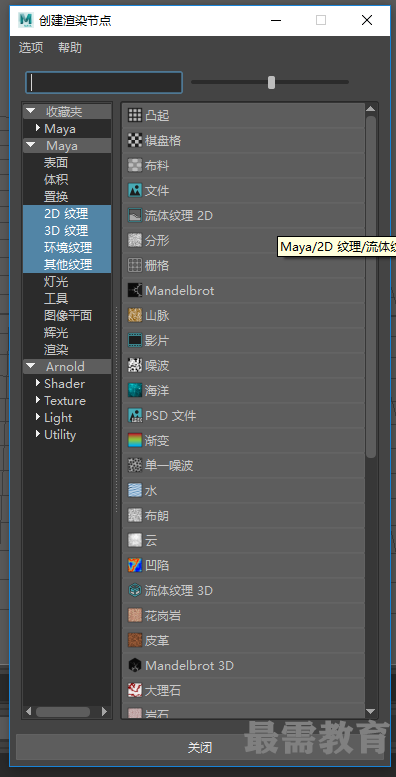Select the 凹陷 crater texture icon

[x=135, y=565]
